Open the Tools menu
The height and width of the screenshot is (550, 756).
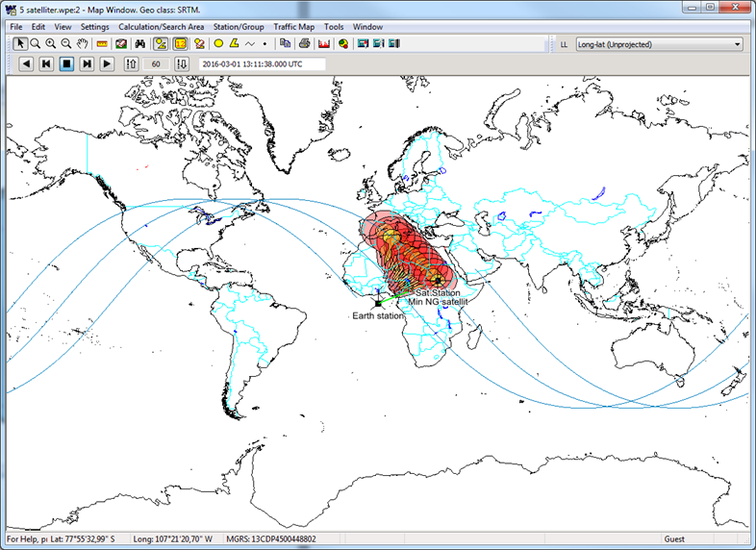[334, 27]
